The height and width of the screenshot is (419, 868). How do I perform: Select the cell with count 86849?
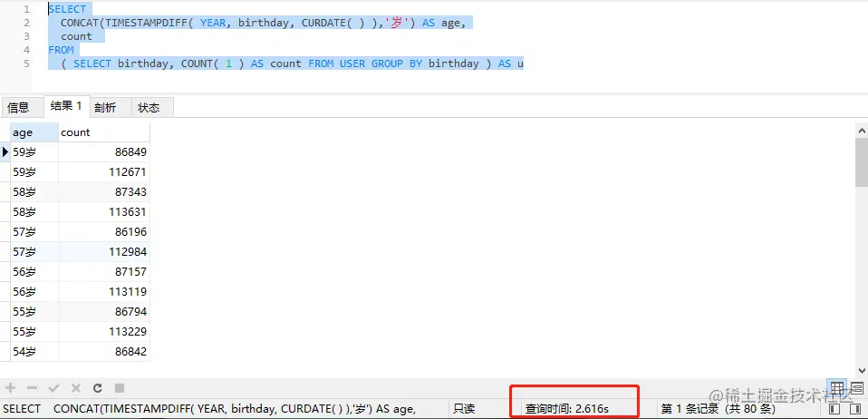(104, 151)
